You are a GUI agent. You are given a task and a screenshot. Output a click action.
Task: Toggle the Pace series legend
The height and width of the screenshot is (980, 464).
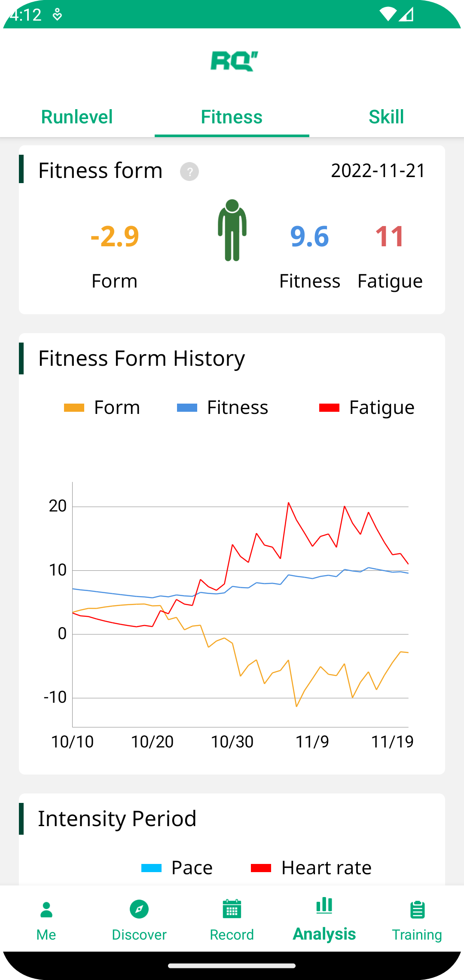[x=177, y=868]
